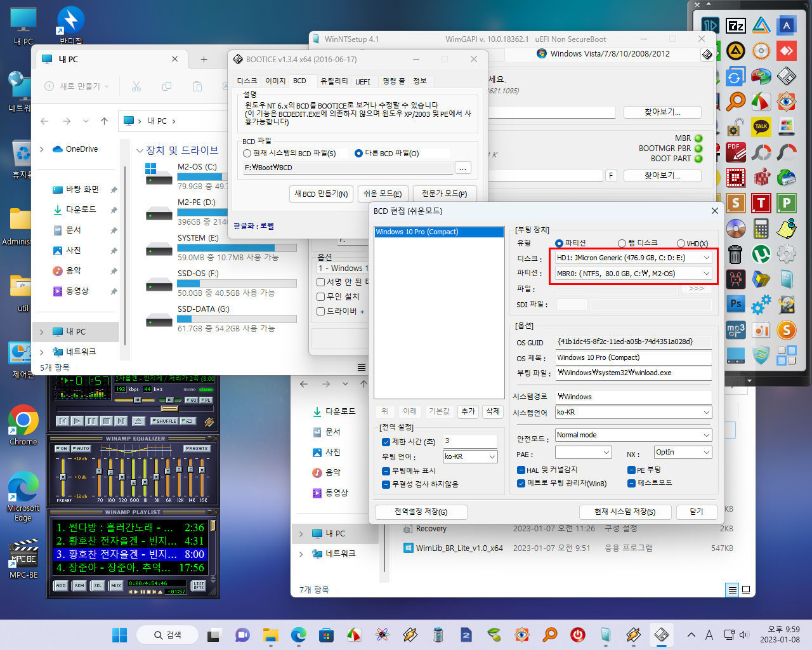Open Microsoft Edge desktop shortcut

(x=23, y=496)
